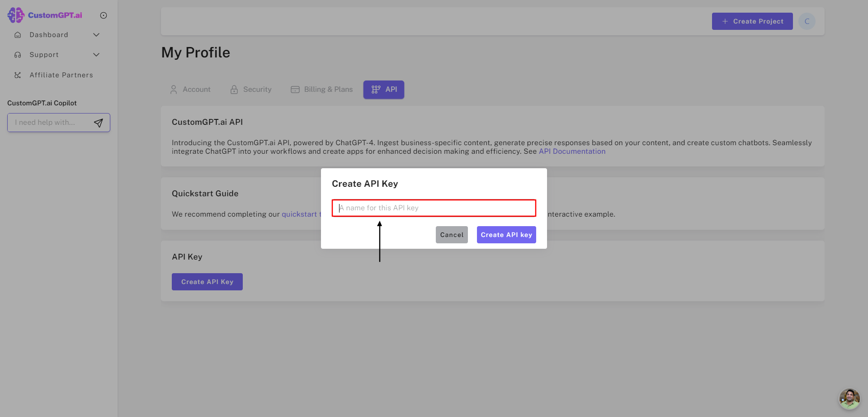Focus the API key name field
Image resolution: width=868 pixels, height=417 pixels.
pyautogui.click(x=434, y=208)
